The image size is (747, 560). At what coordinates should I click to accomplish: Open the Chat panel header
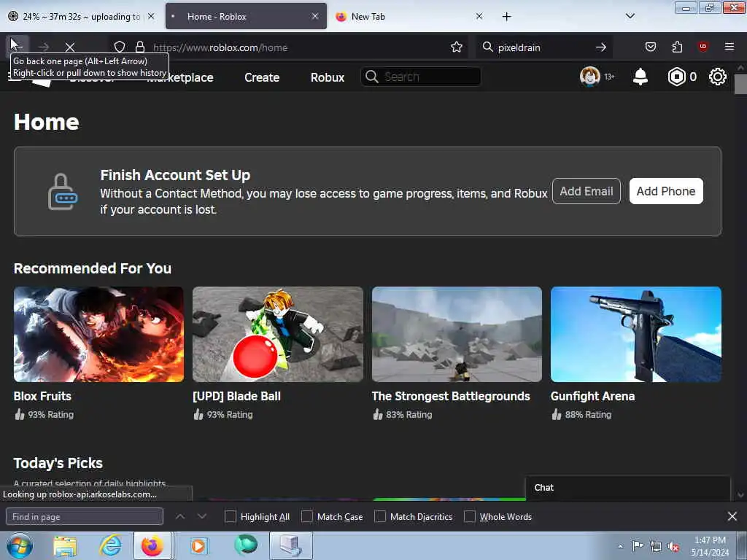(627, 488)
